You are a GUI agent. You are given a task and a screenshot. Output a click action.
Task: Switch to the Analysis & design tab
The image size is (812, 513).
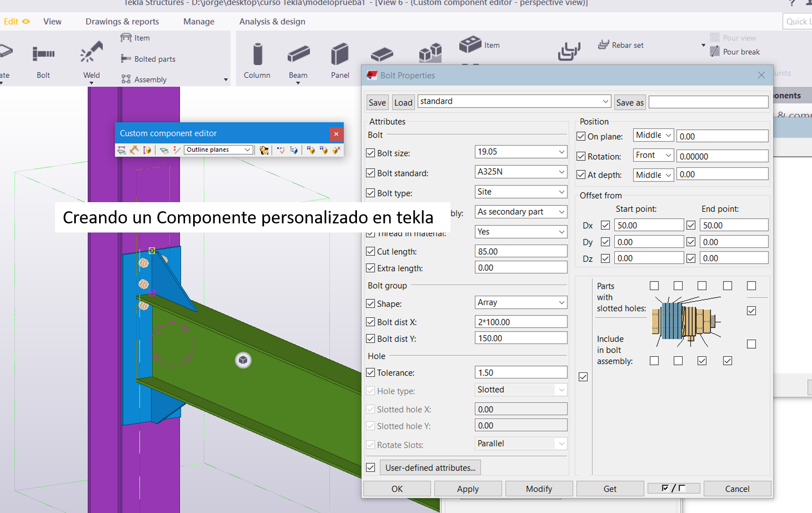coord(272,21)
